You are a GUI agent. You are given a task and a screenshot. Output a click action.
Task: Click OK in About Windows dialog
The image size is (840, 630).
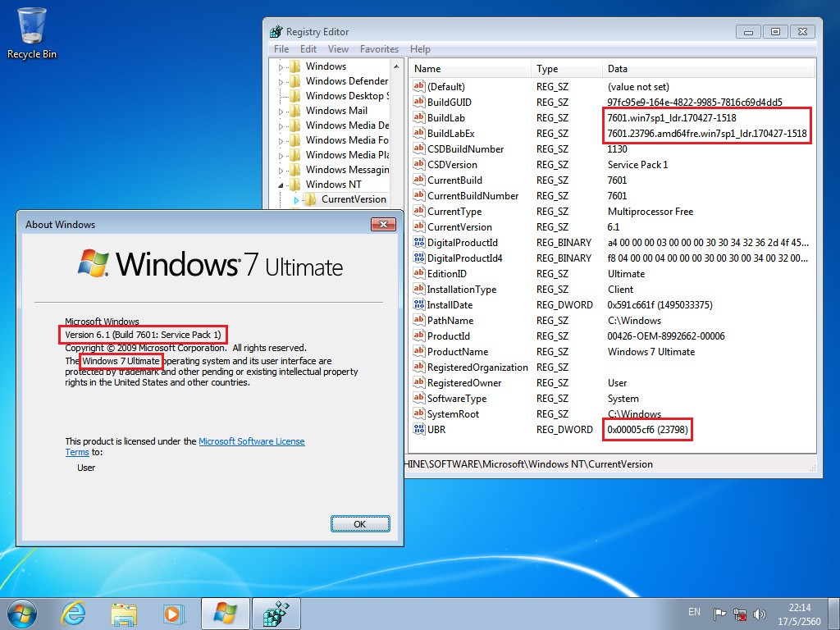360,524
